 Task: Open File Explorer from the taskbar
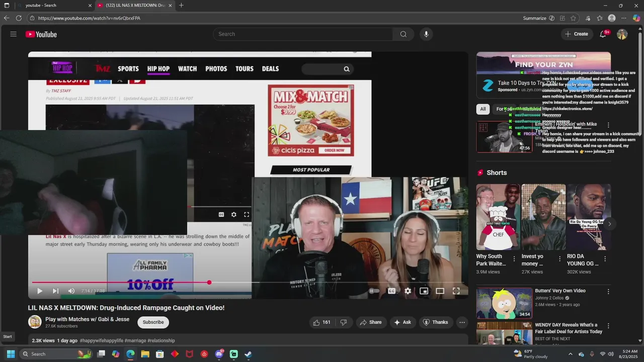(145, 354)
